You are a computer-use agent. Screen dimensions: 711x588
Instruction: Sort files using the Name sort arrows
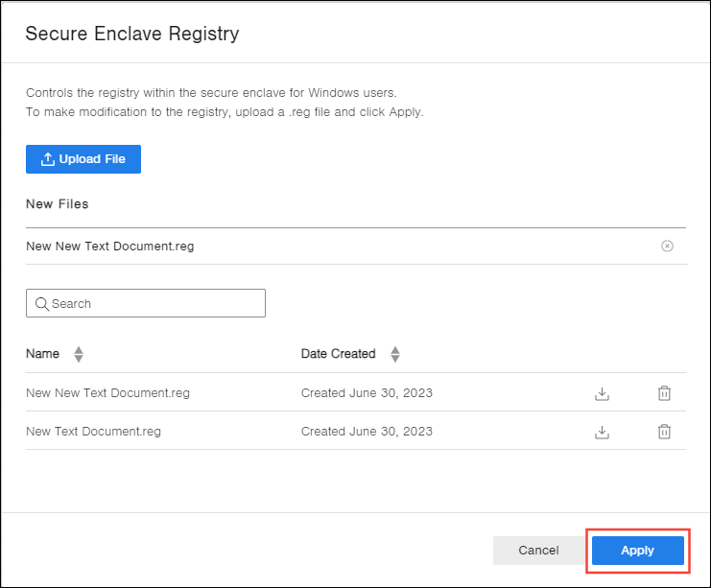pyautogui.click(x=79, y=354)
